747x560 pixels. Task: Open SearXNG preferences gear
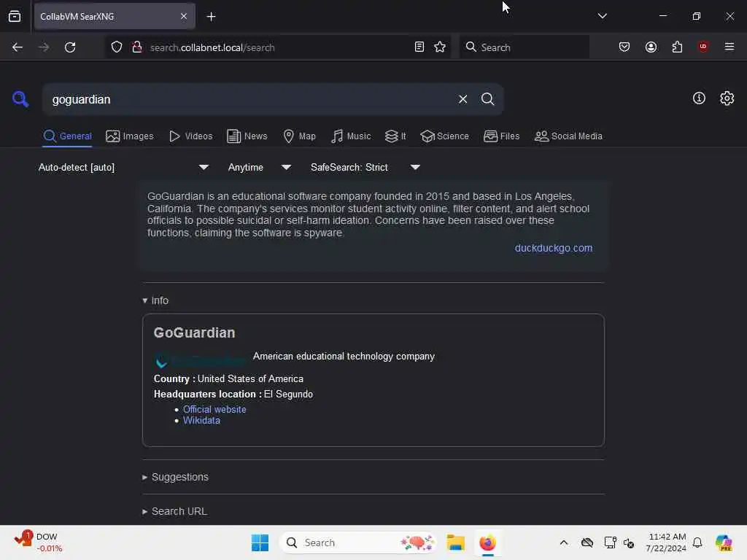coord(727,98)
